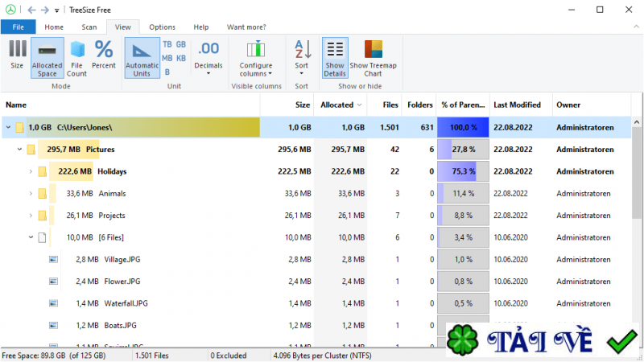Switch to Percent mode
The height and width of the screenshot is (362, 644).
pos(104,55)
